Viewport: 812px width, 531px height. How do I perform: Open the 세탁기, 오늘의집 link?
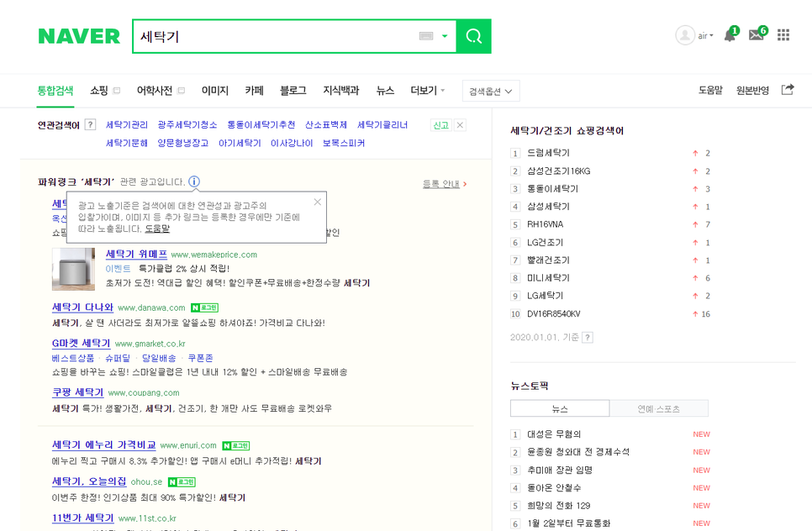88,481
